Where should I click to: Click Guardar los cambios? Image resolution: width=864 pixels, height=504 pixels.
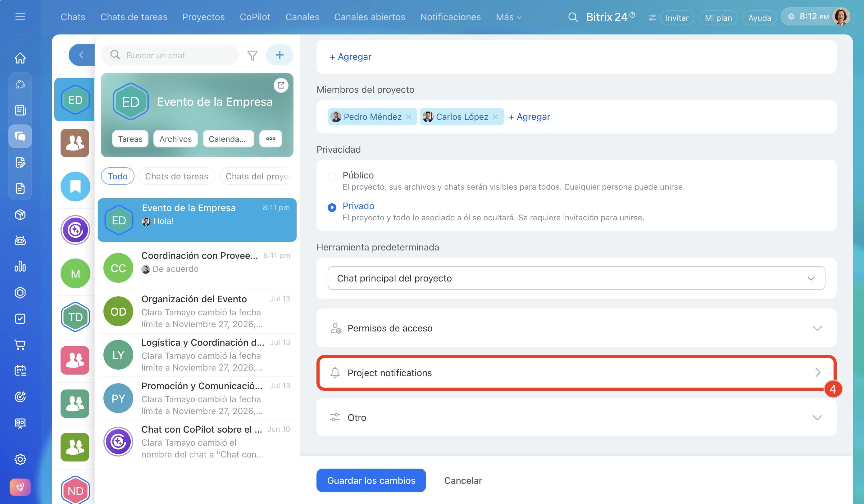coord(371,480)
